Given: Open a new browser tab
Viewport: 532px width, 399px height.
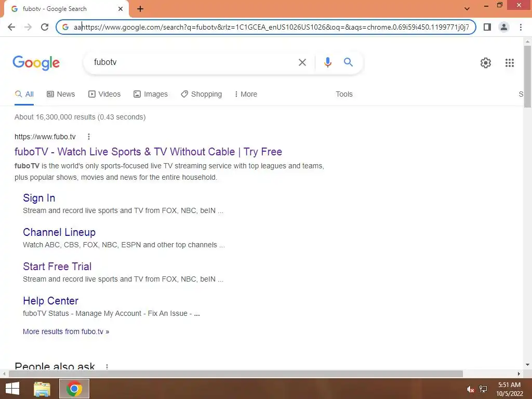Looking at the screenshot, I should click(x=140, y=9).
